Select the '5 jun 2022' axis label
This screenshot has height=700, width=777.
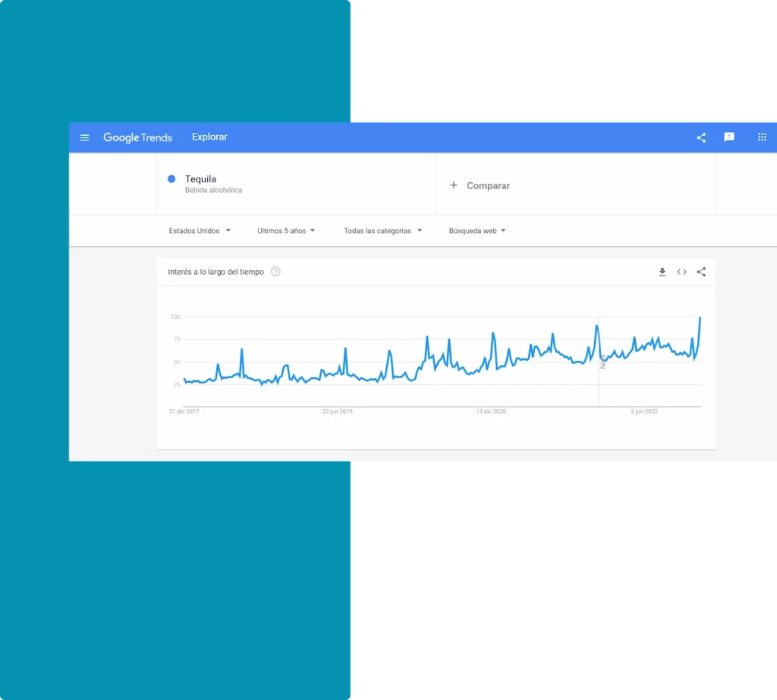[x=644, y=411]
